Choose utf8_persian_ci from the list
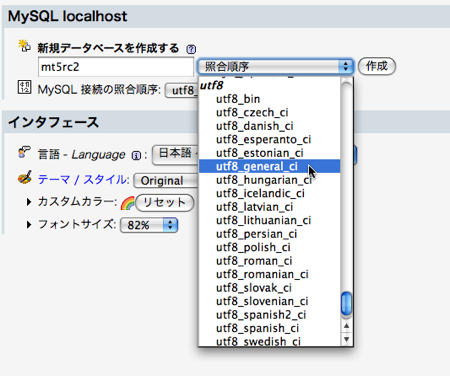 click(x=269, y=234)
